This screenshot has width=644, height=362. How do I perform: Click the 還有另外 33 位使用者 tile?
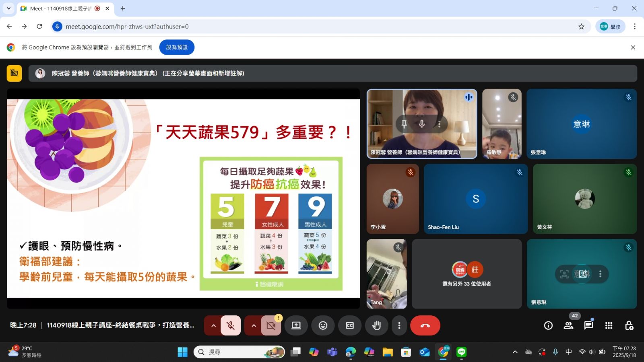(x=466, y=274)
